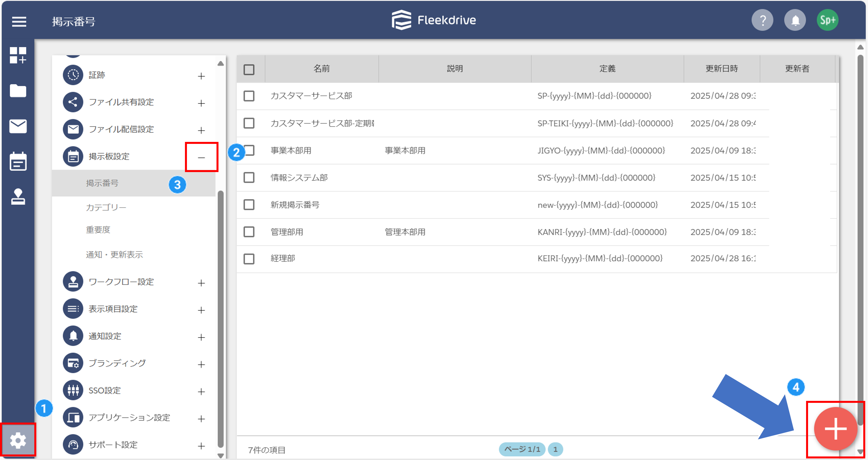Open the dashboard add-widget icon

point(18,55)
